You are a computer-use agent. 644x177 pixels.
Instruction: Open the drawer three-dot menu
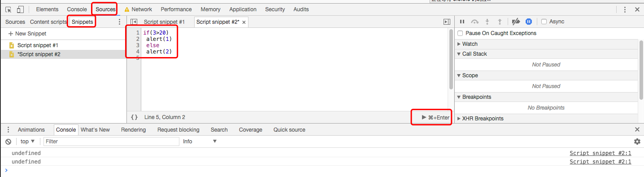[8, 129]
